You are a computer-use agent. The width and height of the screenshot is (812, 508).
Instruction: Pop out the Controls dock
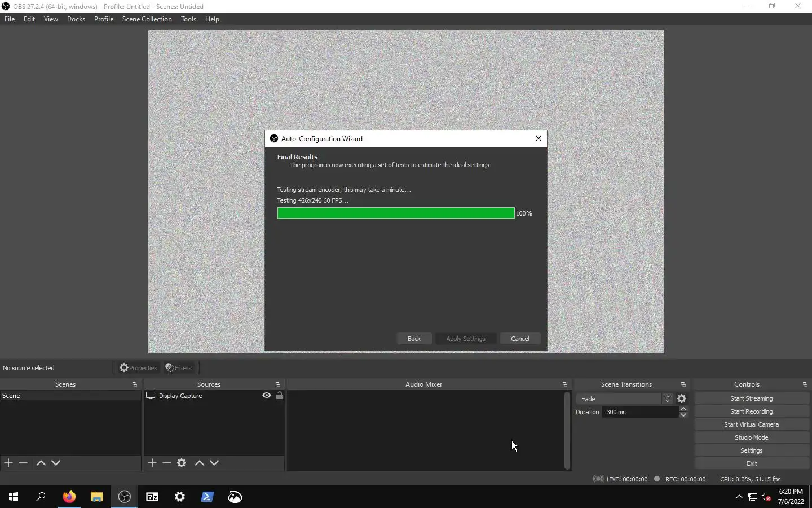(805, 384)
